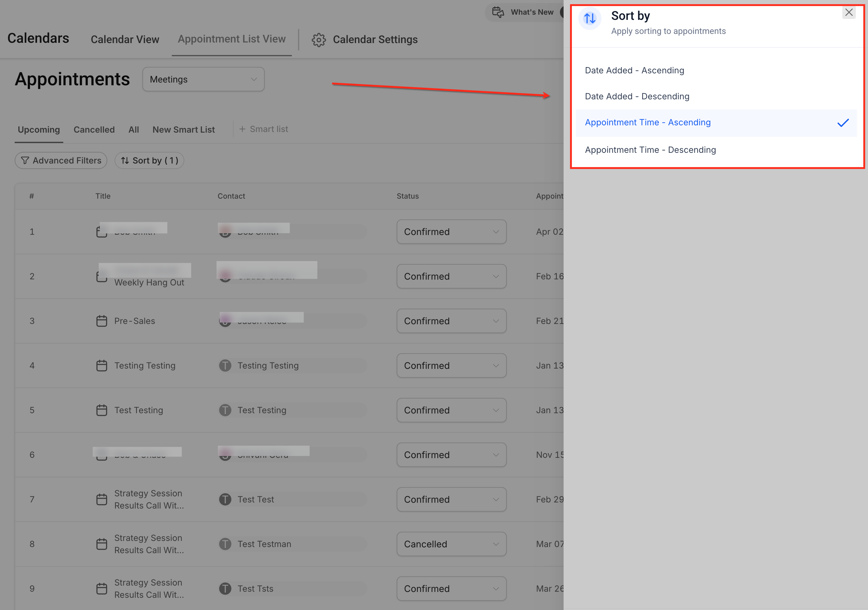This screenshot has width=868, height=610.
Task: Close the Sort by panel
Action: [x=848, y=13]
